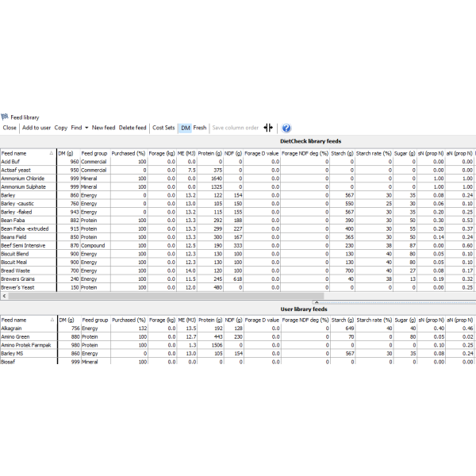Open Cost Sets

coord(163,128)
